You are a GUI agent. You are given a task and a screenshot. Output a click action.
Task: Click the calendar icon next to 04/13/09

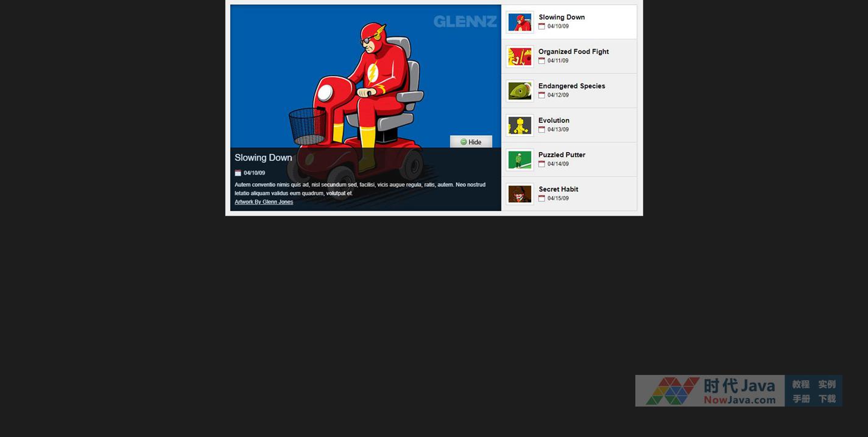click(x=542, y=130)
